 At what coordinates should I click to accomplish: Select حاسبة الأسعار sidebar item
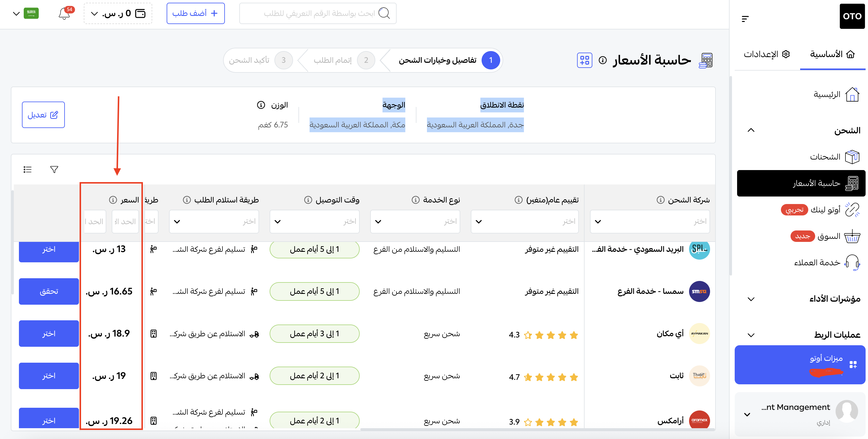click(801, 183)
